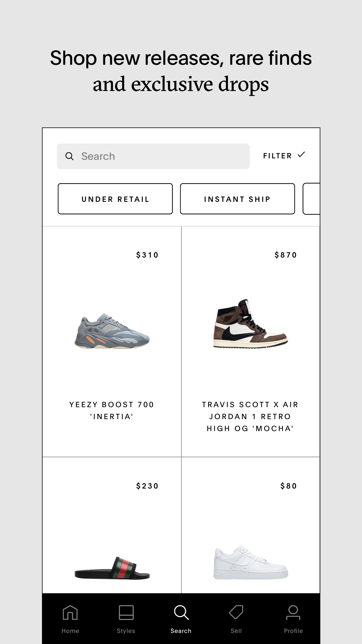Select the white Air Force 1 image
The height and width of the screenshot is (644, 362).
coord(250,562)
